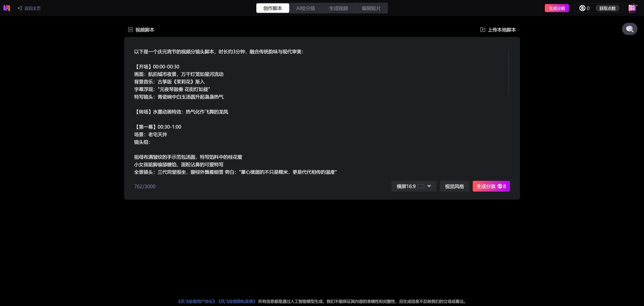Open the 创作指南 guide book icon

pyautogui.click(x=632, y=8)
